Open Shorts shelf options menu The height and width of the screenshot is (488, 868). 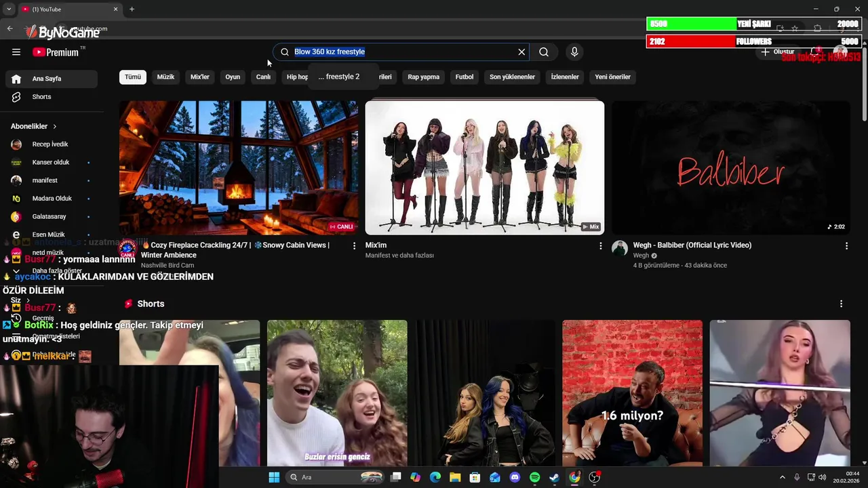pyautogui.click(x=841, y=304)
